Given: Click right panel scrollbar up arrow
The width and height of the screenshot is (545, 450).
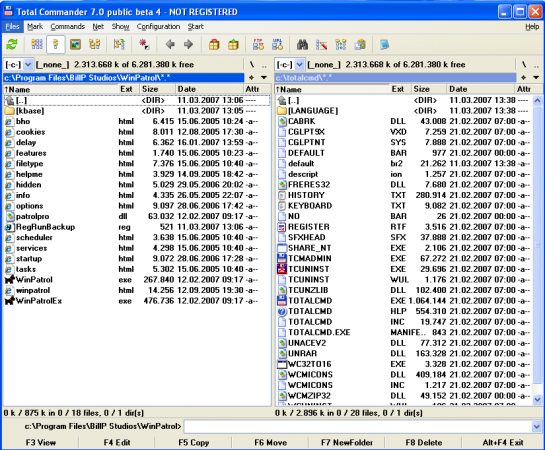Looking at the screenshot, I should tap(537, 101).
